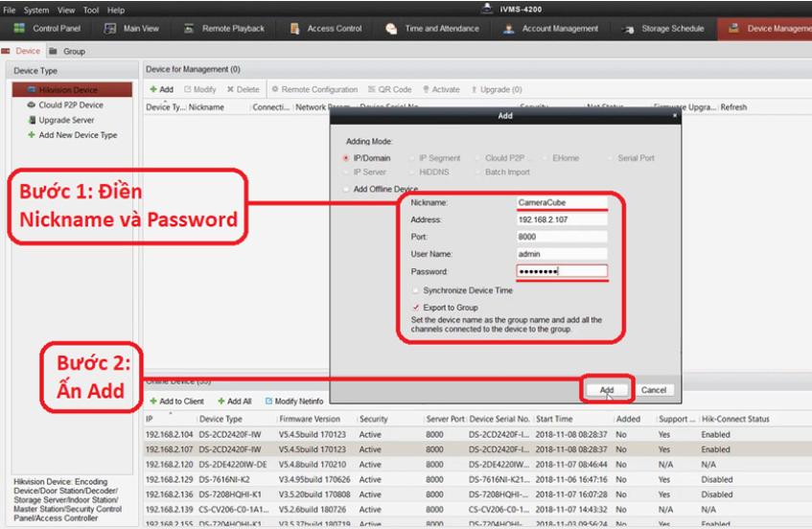Select Cloud P2P Device type
This screenshot has width=812, height=529.
pyautogui.click(x=71, y=104)
